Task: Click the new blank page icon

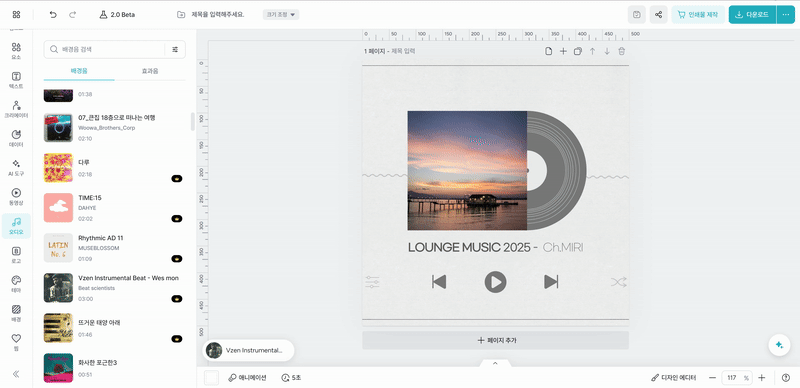Action: point(548,52)
